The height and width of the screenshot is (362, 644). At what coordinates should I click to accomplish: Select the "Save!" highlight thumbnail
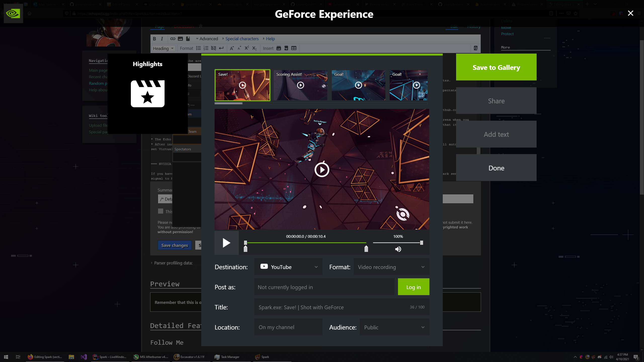(x=243, y=85)
